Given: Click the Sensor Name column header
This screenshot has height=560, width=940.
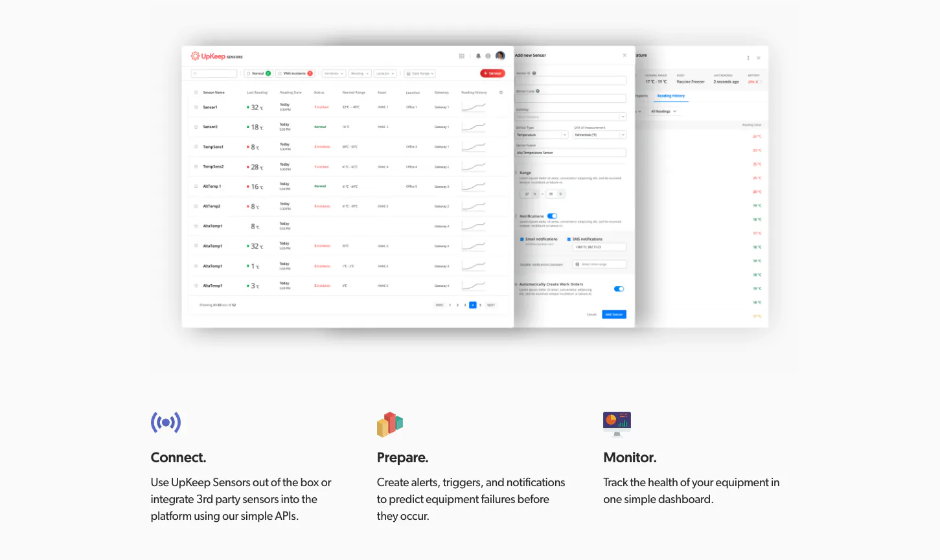Looking at the screenshot, I should pyautogui.click(x=214, y=93).
